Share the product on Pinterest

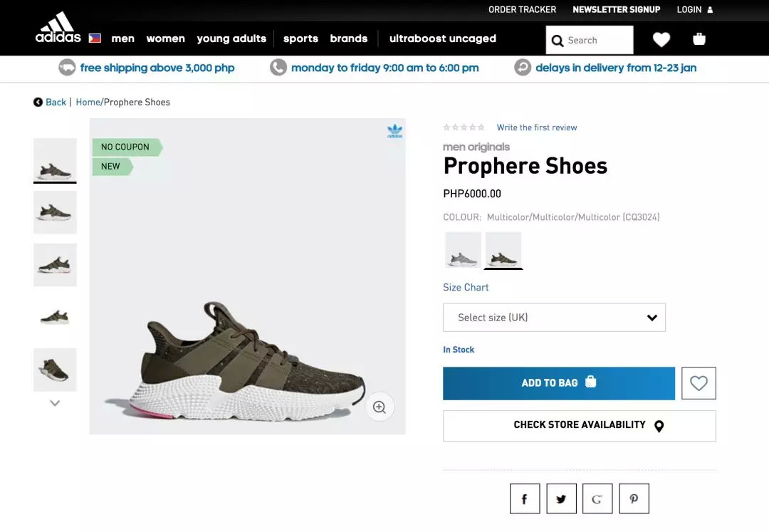(634, 499)
